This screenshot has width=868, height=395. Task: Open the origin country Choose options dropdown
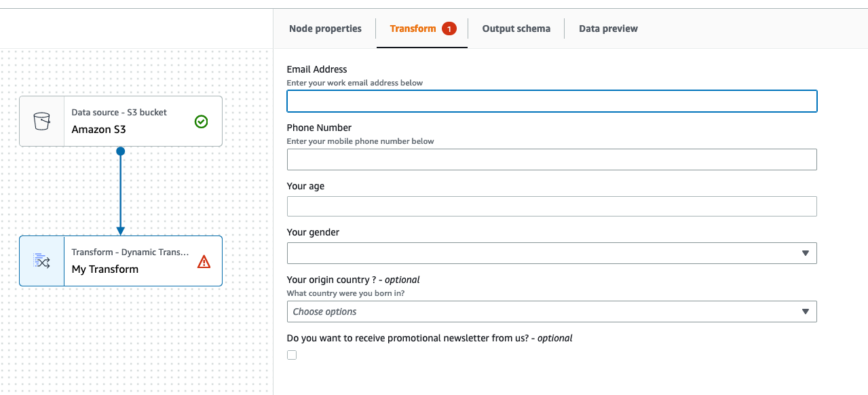(552, 311)
